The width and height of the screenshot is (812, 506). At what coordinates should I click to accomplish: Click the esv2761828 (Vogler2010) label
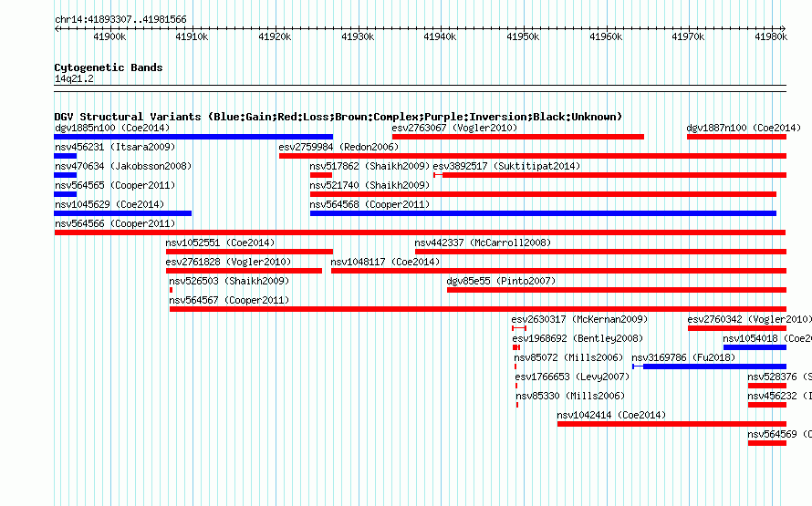(228, 262)
